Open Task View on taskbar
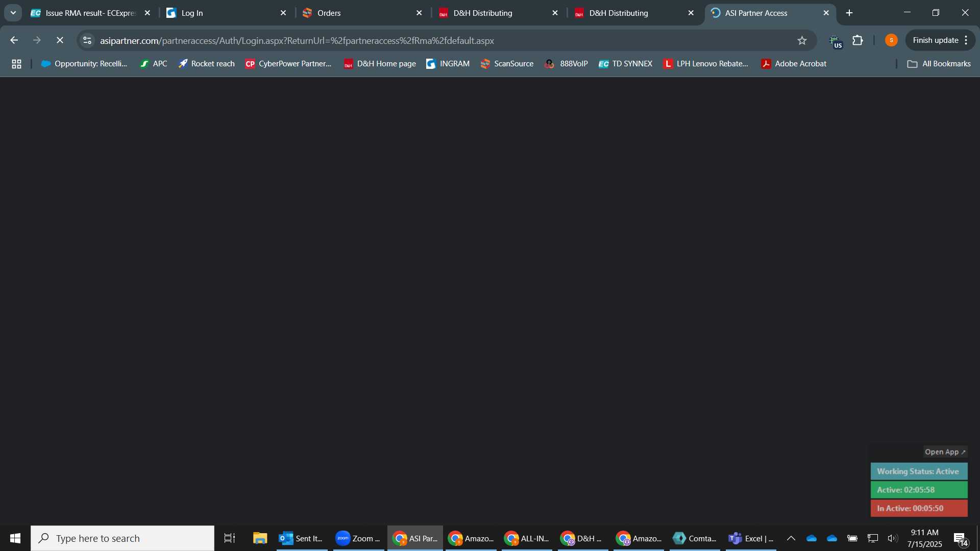 (230, 538)
